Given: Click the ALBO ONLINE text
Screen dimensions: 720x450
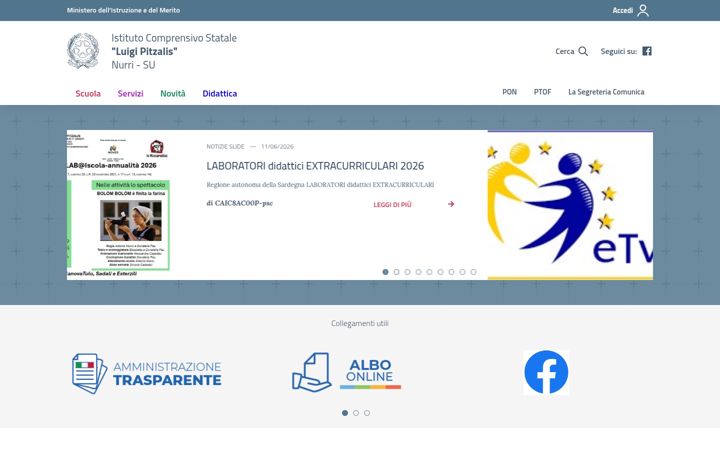Looking at the screenshot, I should pyautogui.click(x=370, y=371).
